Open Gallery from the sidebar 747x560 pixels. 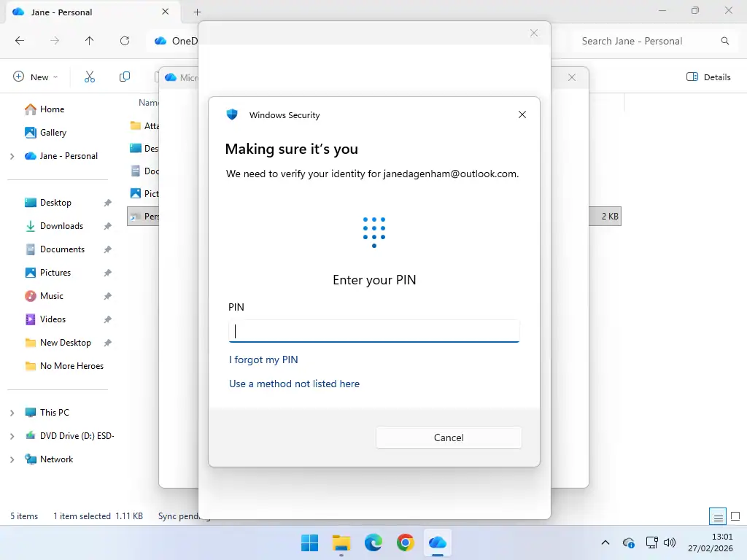click(52, 133)
